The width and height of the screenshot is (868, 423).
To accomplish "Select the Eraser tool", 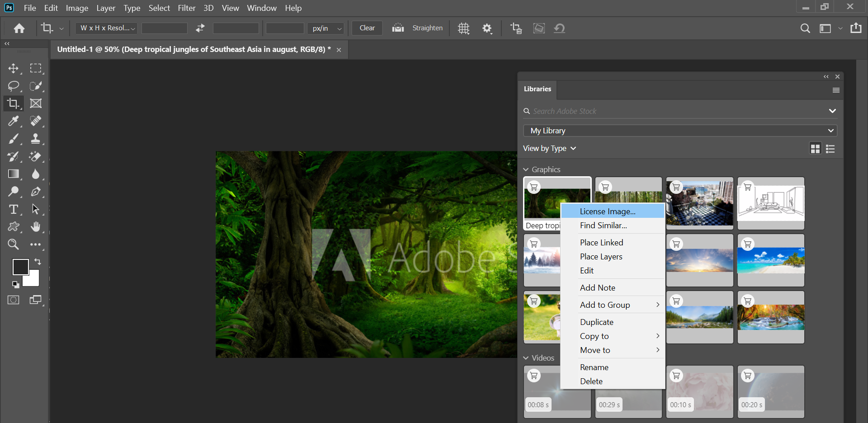I will pos(36,156).
